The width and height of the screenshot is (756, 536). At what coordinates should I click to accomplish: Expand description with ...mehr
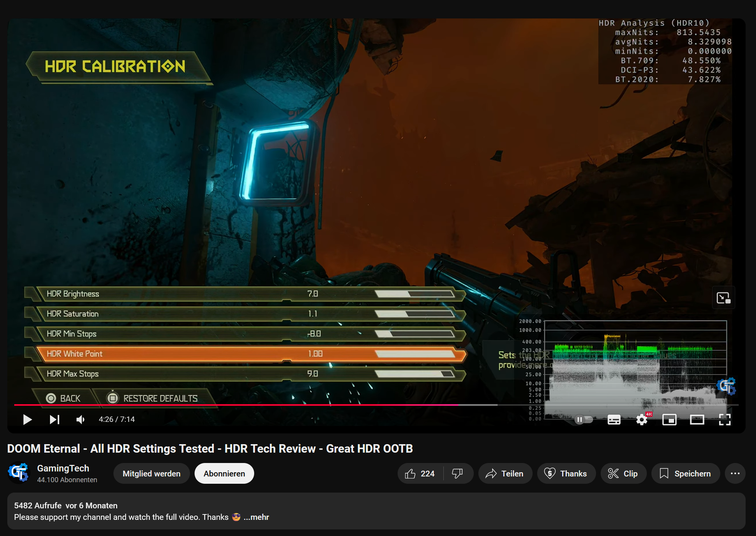coord(256,517)
